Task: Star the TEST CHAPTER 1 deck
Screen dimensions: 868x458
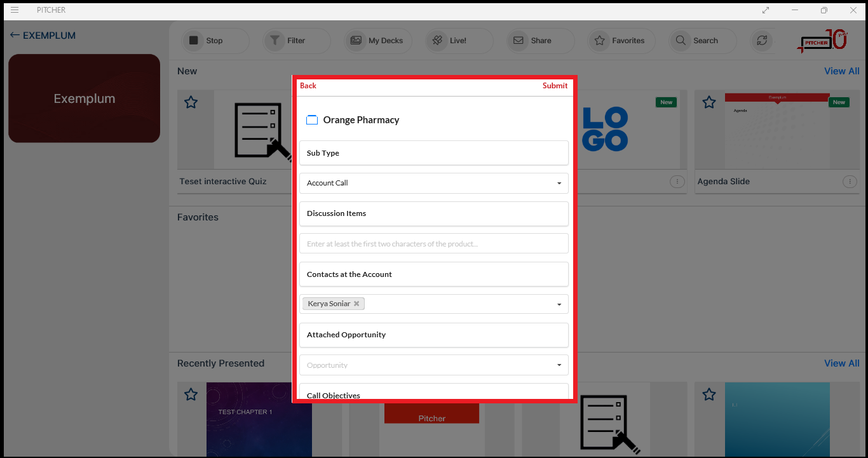Action: [x=191, y=394]
